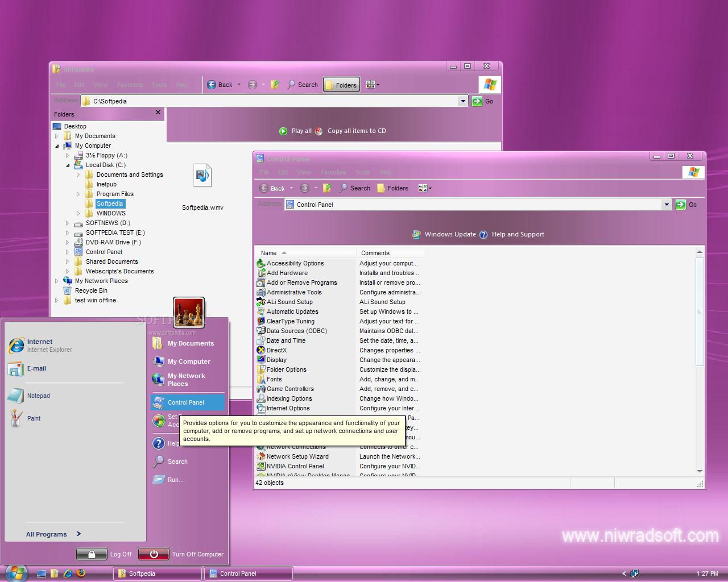Open Control Panel address bar dropdown
728x582 pixels.
(x=667, y=205)
